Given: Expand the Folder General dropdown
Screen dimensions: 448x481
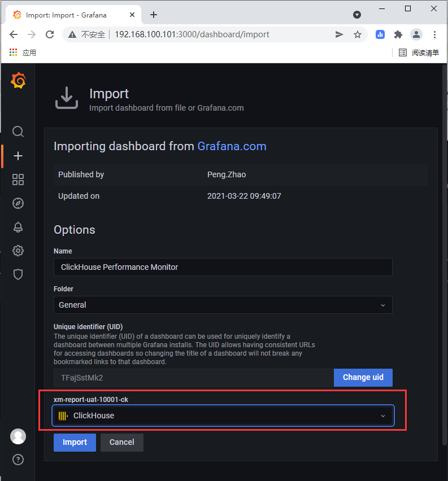Looking at the screenshot, I should [223, 305].
